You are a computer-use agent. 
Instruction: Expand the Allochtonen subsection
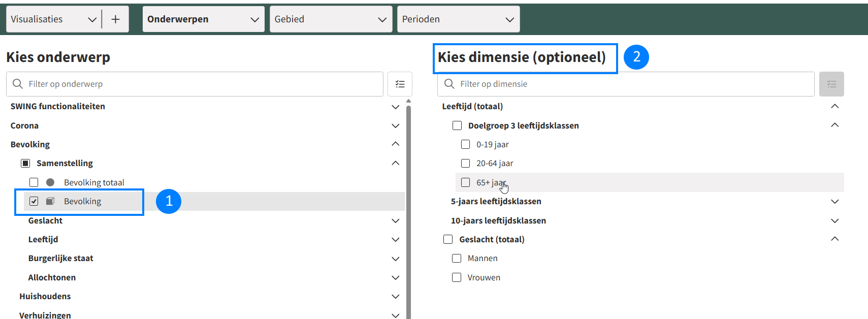coord(395,277)
